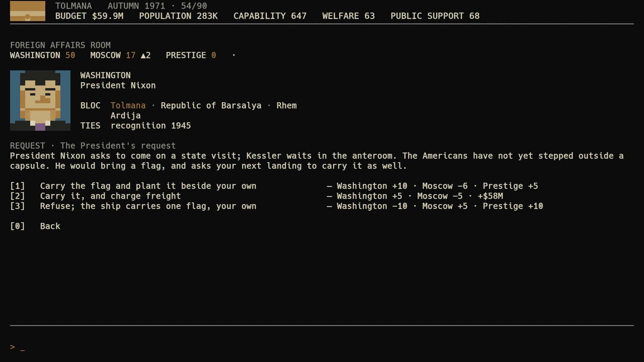The width and height of the screenshot is (644, 362).
Task: Select the [0] Back option
Action: tap(35, 226)
